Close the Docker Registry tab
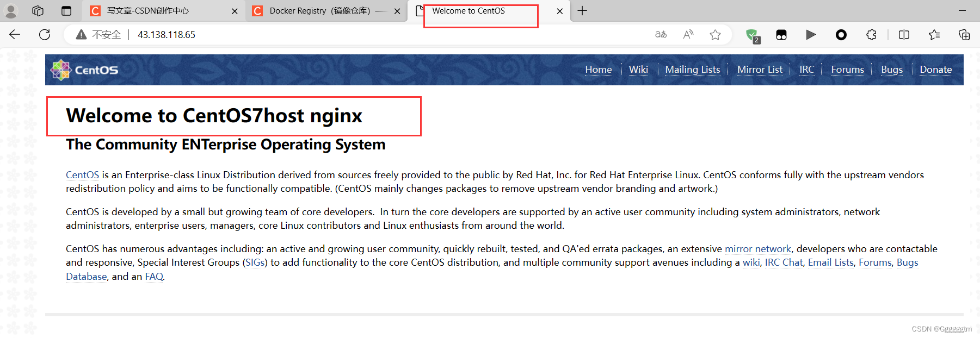 point(397,11)
